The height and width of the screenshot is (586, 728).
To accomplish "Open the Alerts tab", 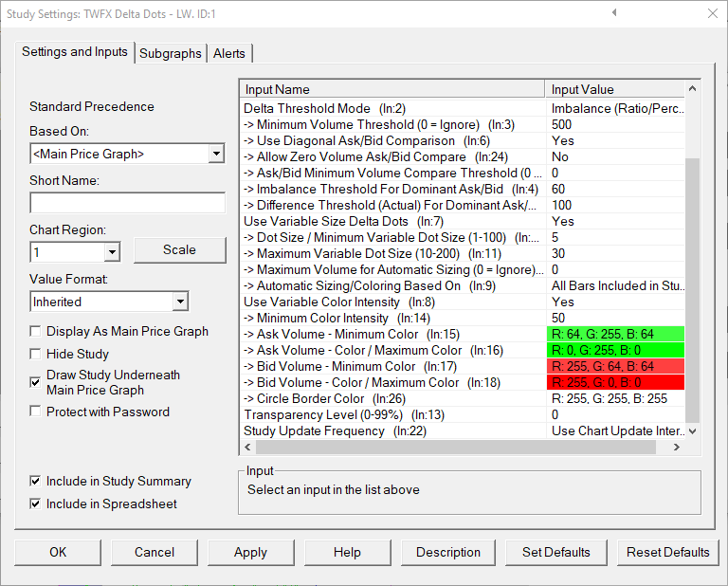I will pyautogui.click(x=231, y=53).
